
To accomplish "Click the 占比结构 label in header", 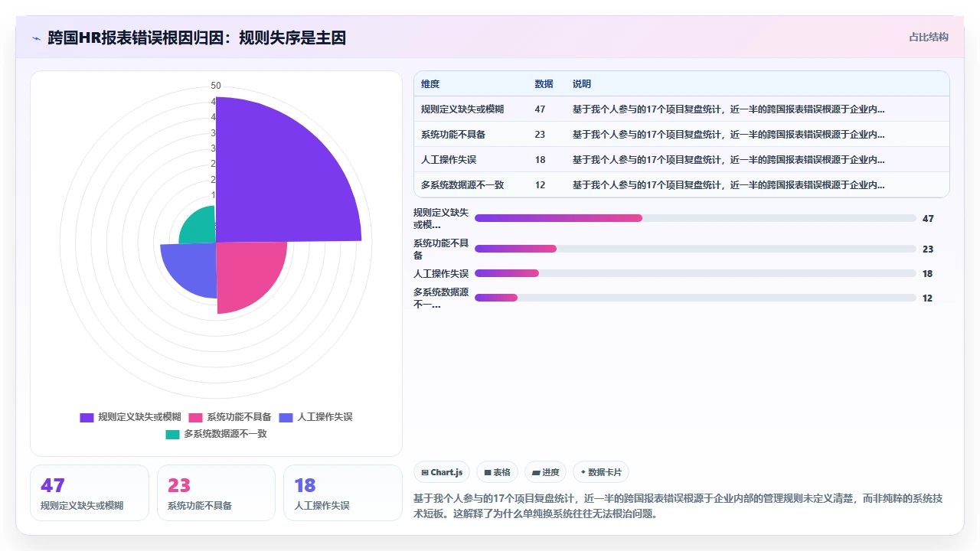I will [929, 37].
